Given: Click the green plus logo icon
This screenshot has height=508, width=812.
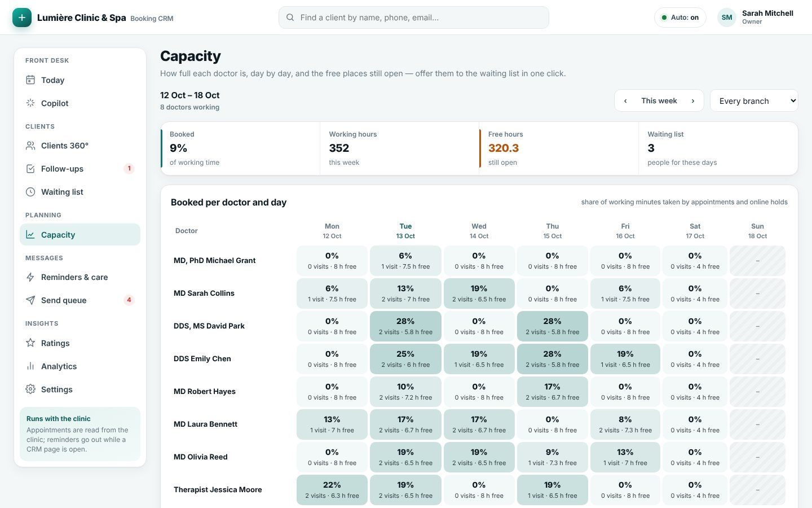Looking at the screenshot, I should click(22, 17).
